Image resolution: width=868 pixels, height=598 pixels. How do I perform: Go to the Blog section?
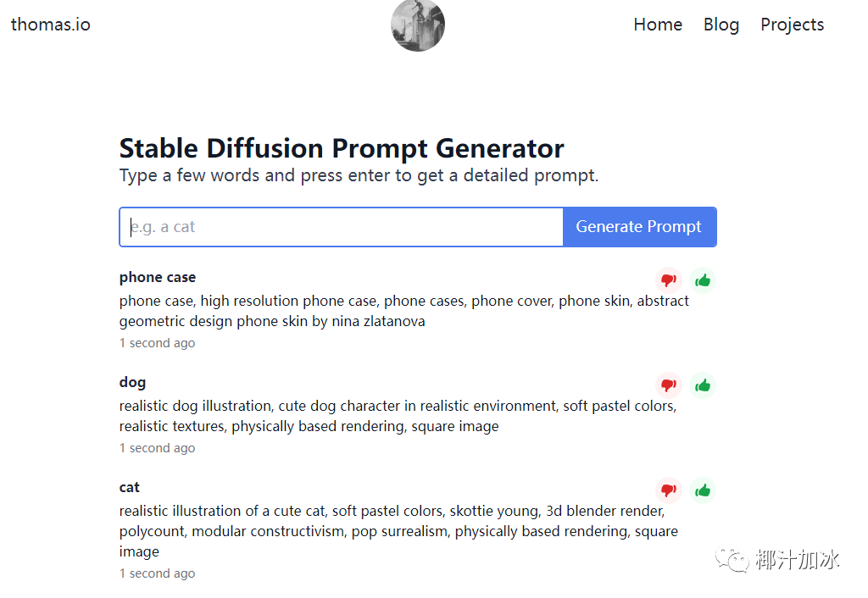(x=721, y=25)
